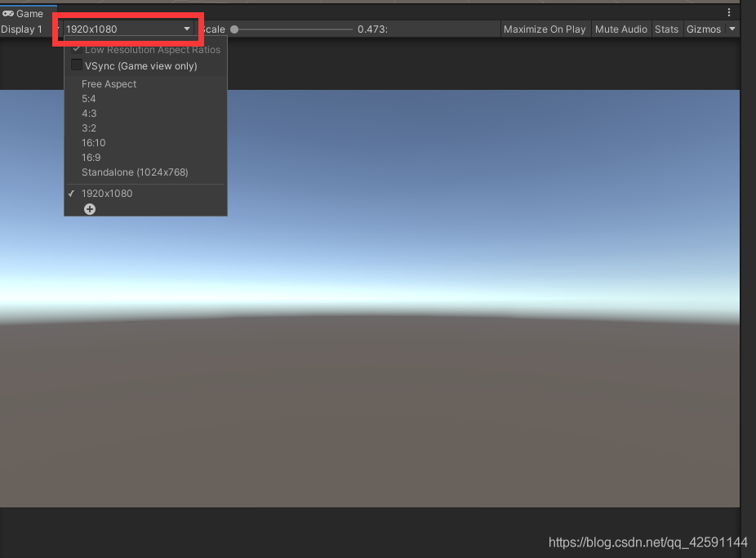Viewport: 756px width, 558px height.
Task: Select the Game tab
Action: [23, 14]
